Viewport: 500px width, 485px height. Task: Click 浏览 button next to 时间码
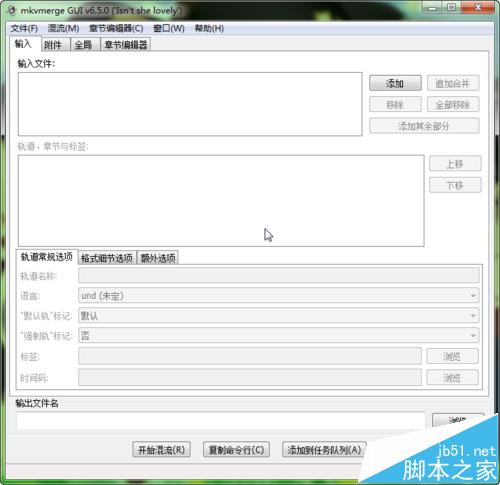pos(452,377)
